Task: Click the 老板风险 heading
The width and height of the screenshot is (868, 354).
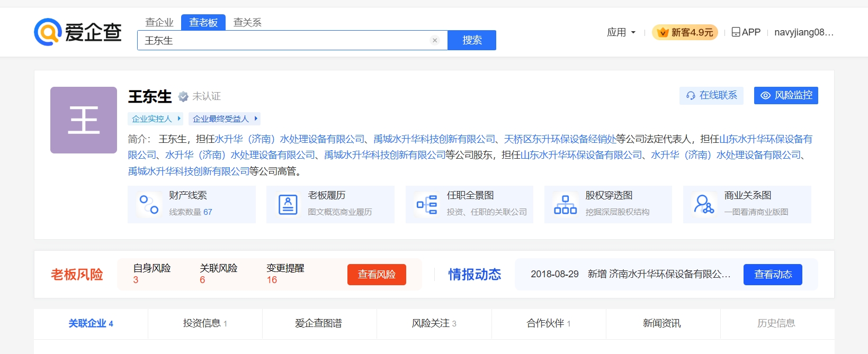Action: 77,275
